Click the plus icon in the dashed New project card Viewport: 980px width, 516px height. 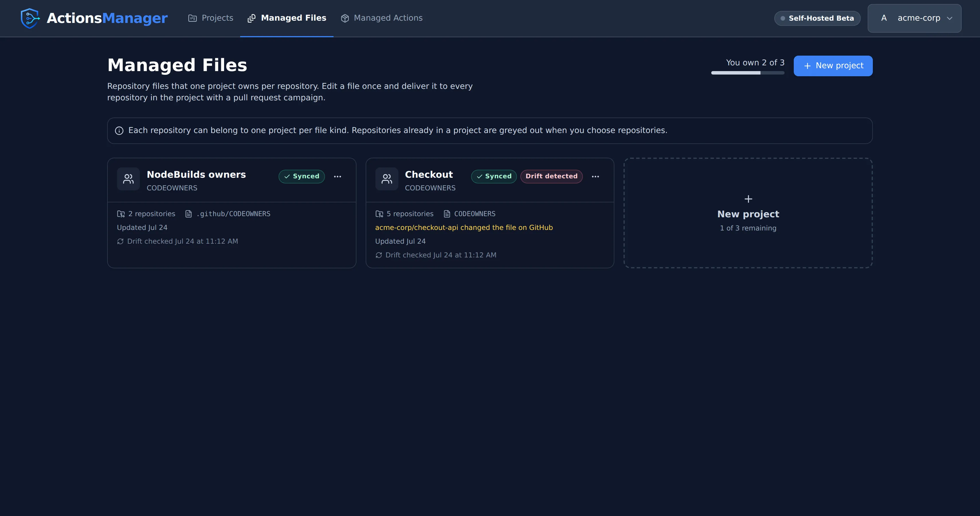748,199
